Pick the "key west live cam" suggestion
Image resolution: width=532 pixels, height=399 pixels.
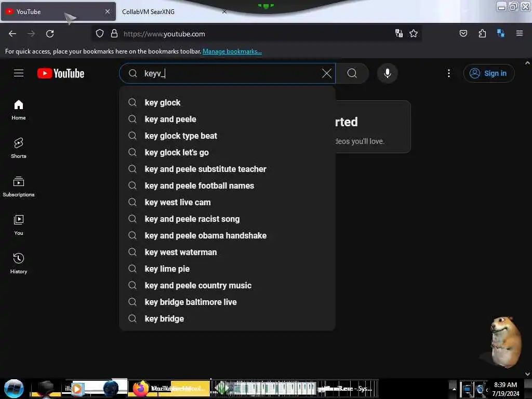[227, 202]
